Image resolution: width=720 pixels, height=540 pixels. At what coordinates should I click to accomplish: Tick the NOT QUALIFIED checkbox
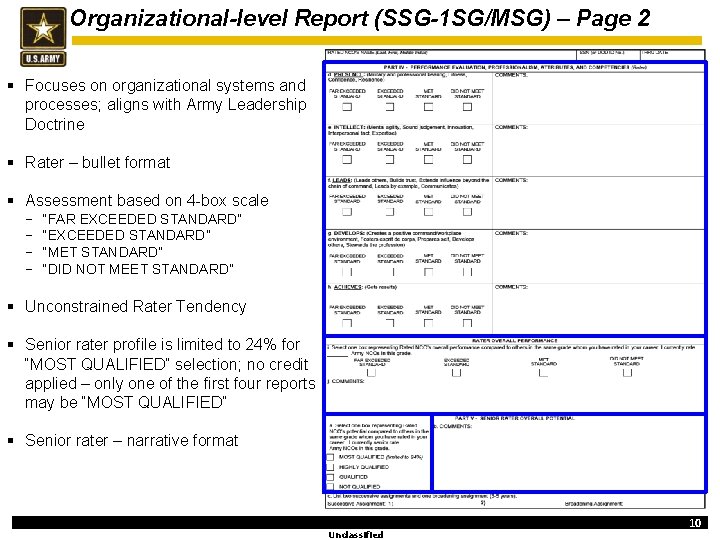click(x=330, y=486)
